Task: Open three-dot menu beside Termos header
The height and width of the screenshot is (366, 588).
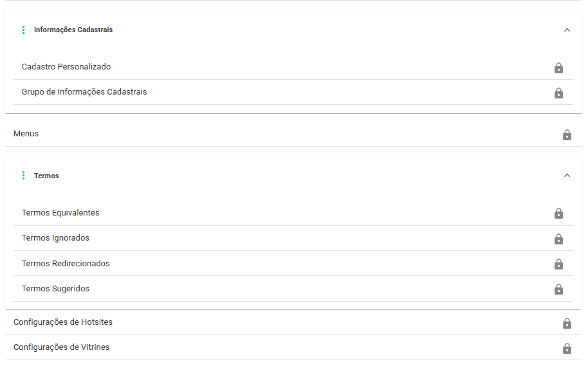Action: pyautogui.click(x=24, y=176)
